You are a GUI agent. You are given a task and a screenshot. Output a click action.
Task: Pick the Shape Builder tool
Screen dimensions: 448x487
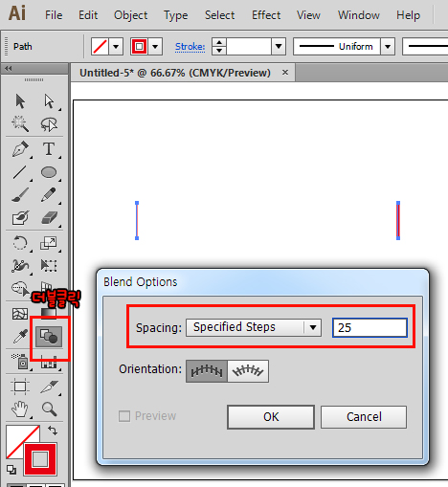(x=20, y=289)
